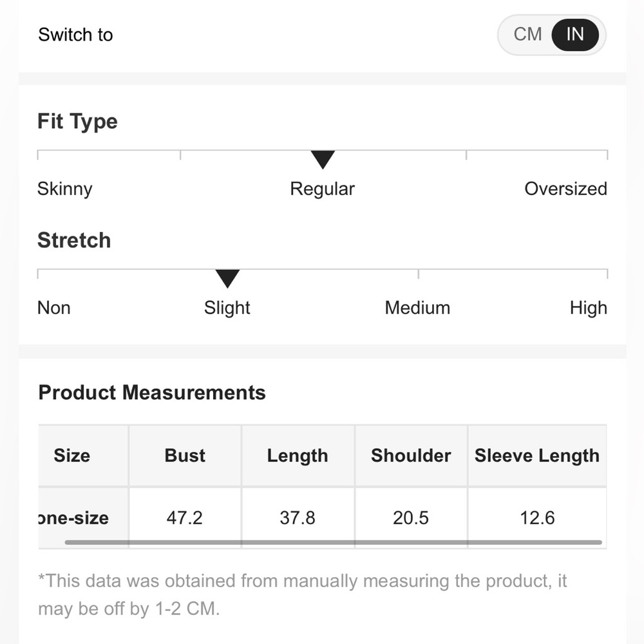Click the 47.2 bust measurement cell
This screenshot has height=644, width=644.
pyautogui.click(x=185, y=518)
